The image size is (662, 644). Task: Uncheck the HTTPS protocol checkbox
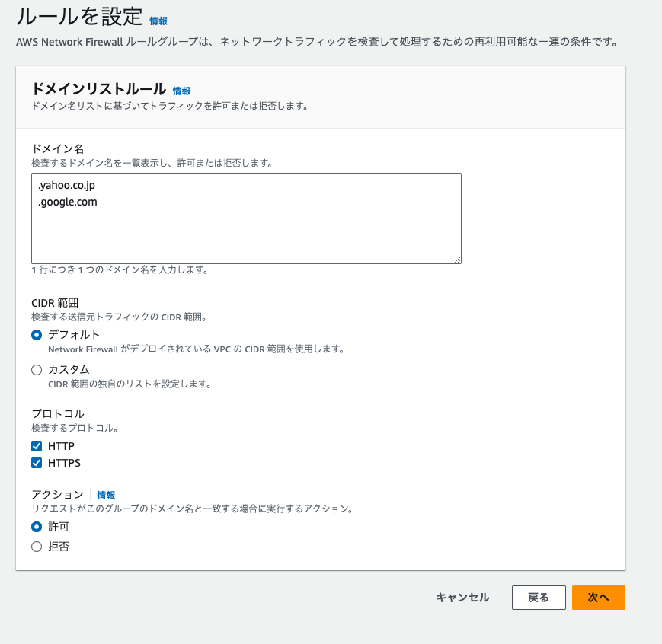click(37, 463)
